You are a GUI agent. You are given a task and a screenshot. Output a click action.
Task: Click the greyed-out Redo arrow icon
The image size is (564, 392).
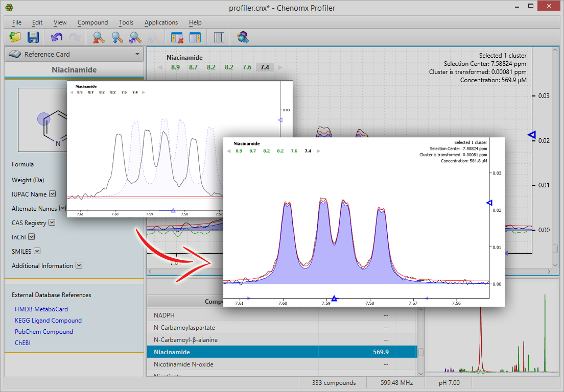pyautogui.click(x=75, y=37)
